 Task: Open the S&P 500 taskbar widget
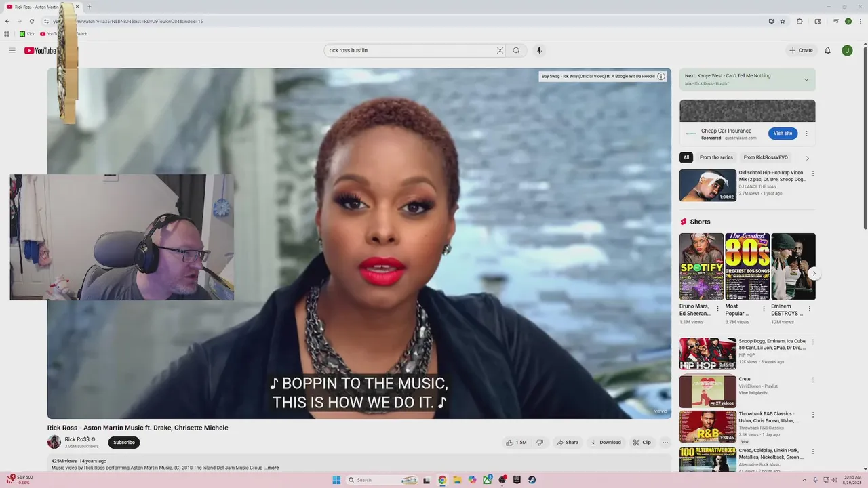pos(19,480)
